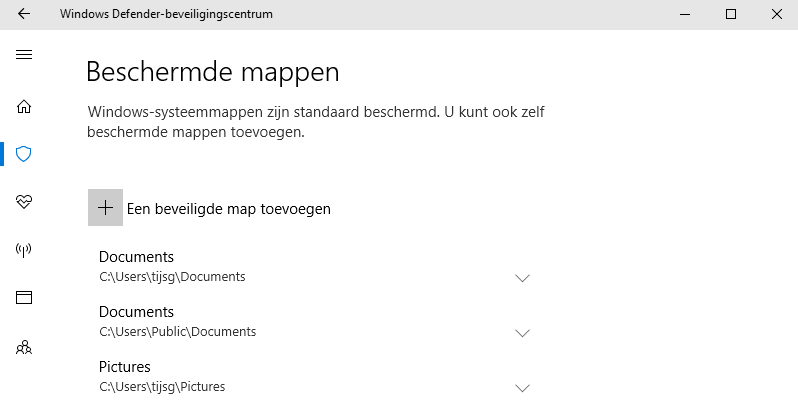The height and width of the screenshot is (412, 798).
Task: Open the family options icon
Action: click(24, 347)
